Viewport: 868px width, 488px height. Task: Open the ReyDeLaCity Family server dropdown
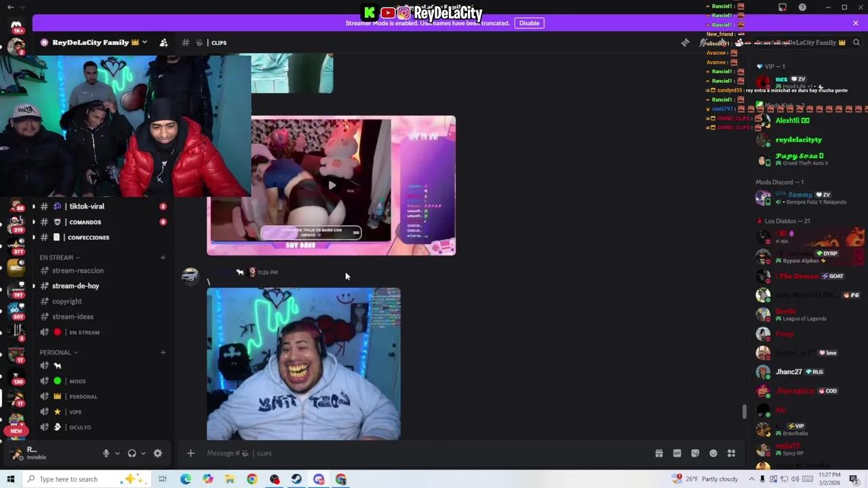point(144,42)
